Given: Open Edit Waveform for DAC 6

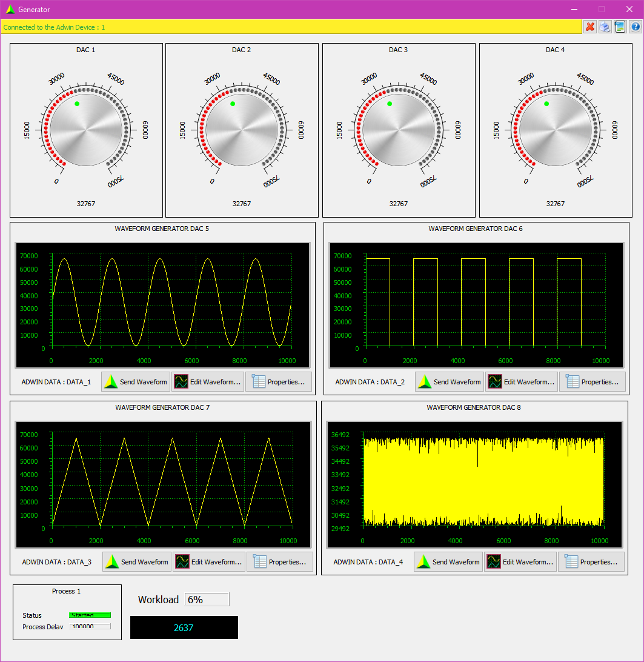Looking at the screenshot, I should coord(522,382).
